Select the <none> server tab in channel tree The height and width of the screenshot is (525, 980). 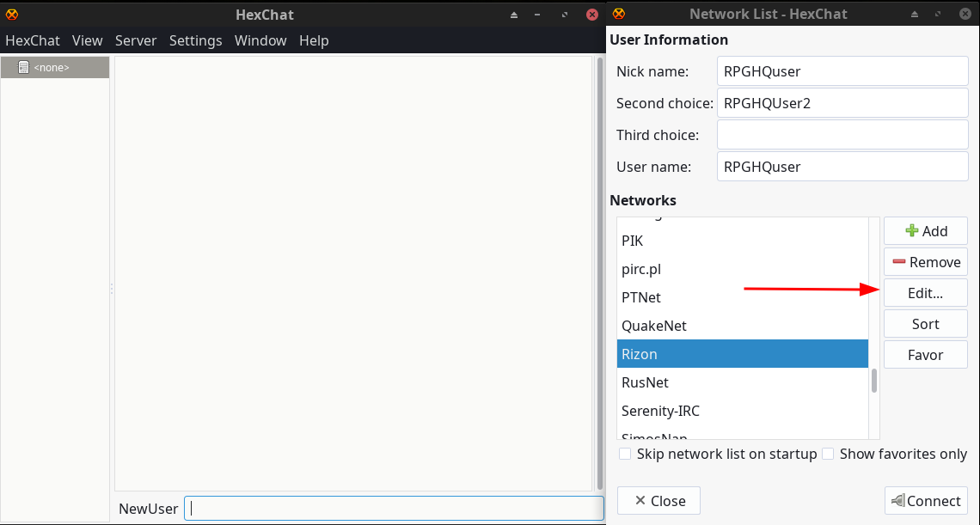[x=55, y=68]
